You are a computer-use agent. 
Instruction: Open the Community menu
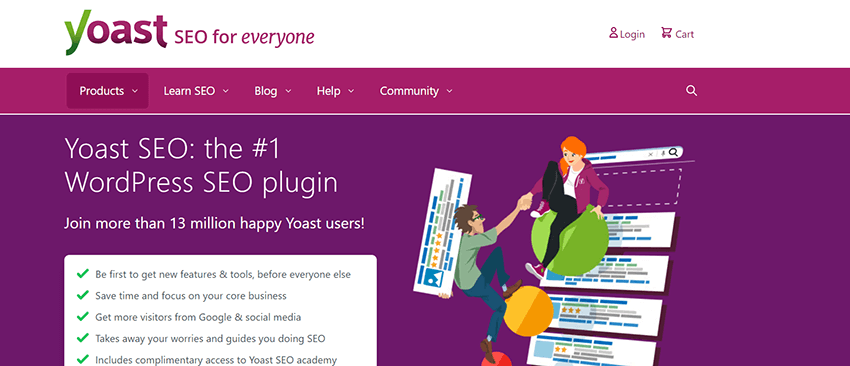click(x=416, y=91)
